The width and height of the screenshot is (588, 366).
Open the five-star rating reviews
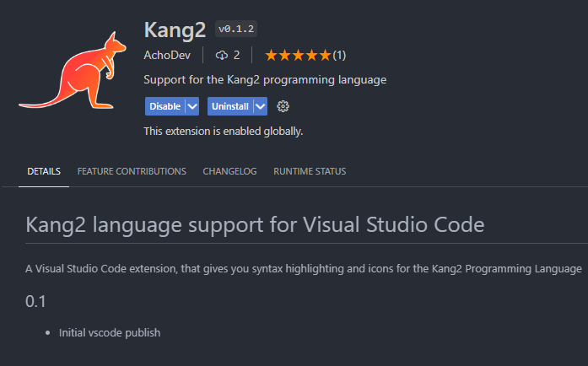[x=305, y=55]
